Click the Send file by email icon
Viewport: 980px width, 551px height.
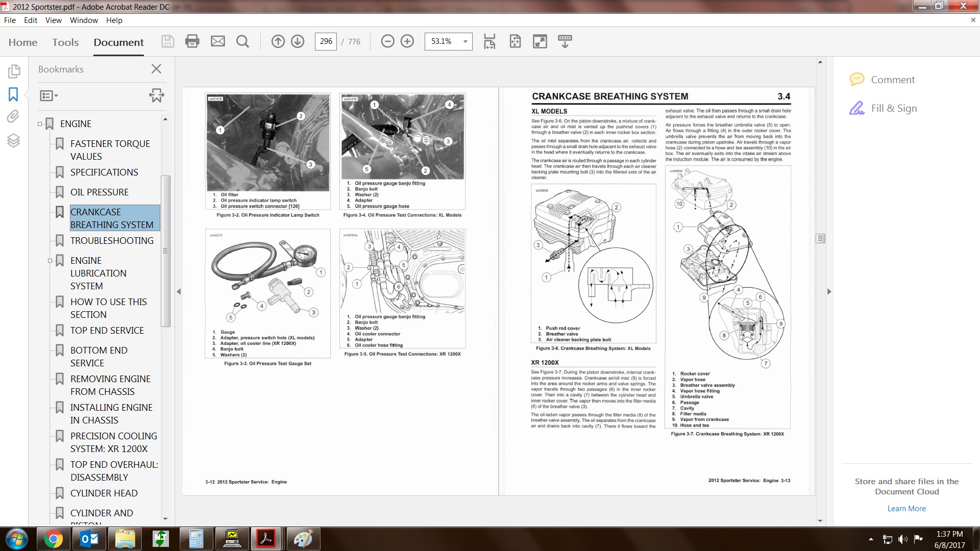pos(218,41)
